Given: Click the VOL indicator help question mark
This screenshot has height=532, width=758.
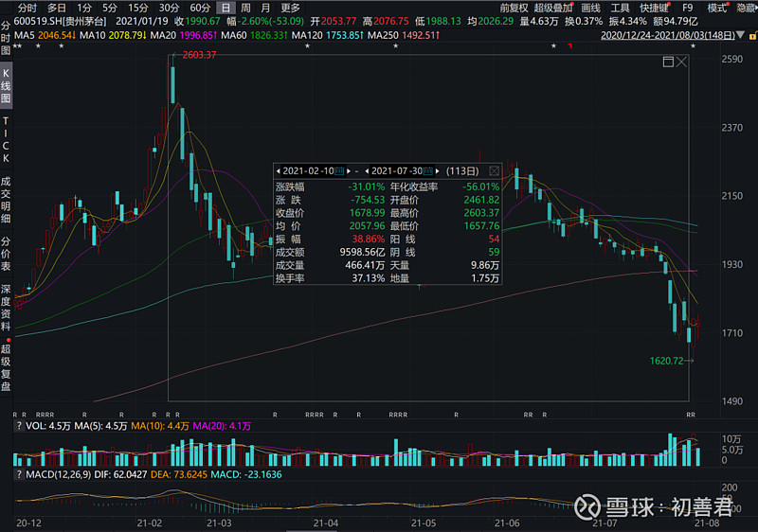Looking at the screenshot, I should click(x=19, y=426).
